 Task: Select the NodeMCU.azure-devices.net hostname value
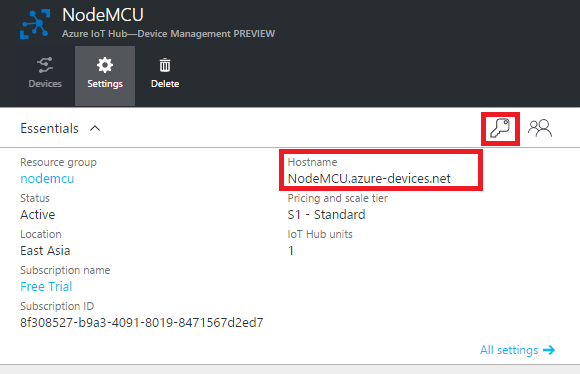[x=369, y=179]
